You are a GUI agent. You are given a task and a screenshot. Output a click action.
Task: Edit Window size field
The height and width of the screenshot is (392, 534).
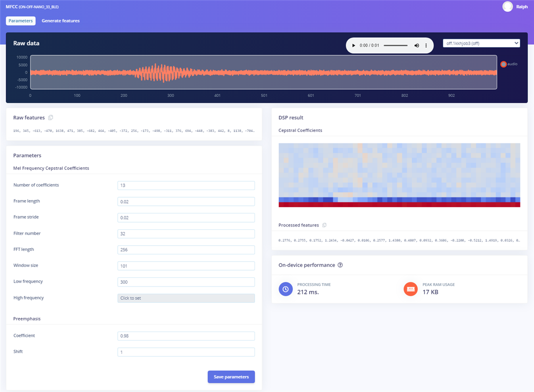pos(186,266)
